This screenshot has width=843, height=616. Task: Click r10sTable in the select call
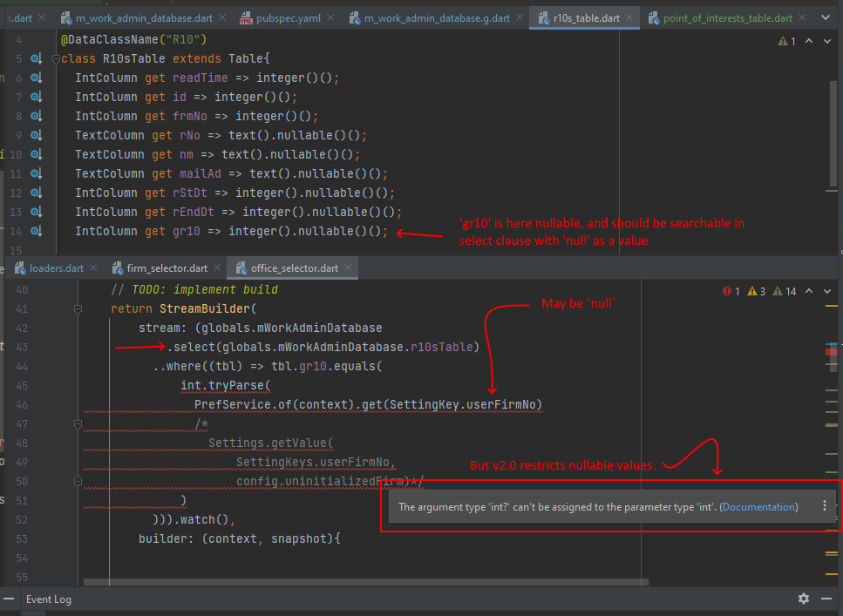point(441,348)
